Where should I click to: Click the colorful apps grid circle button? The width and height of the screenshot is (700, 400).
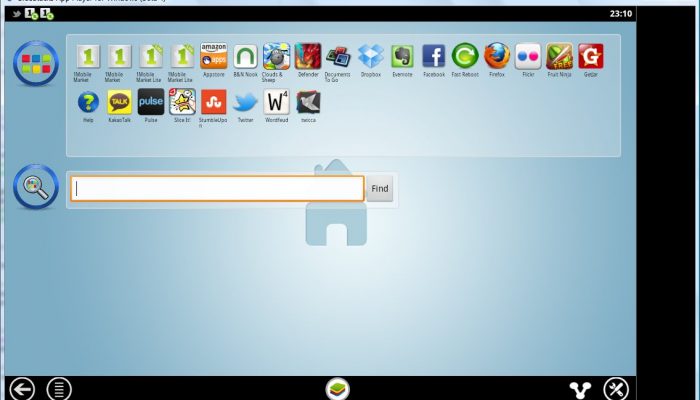click(x=36, y=63)
